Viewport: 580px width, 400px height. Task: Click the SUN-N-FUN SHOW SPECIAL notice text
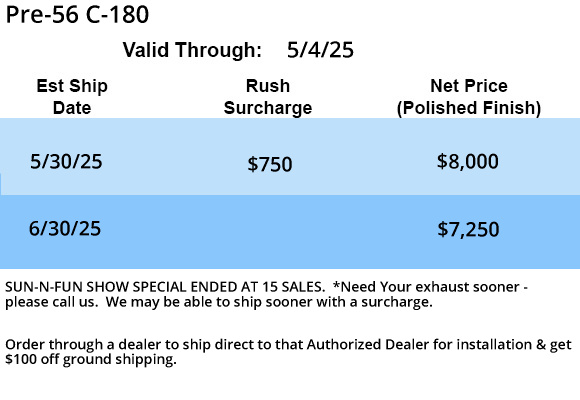pos(165,287)
